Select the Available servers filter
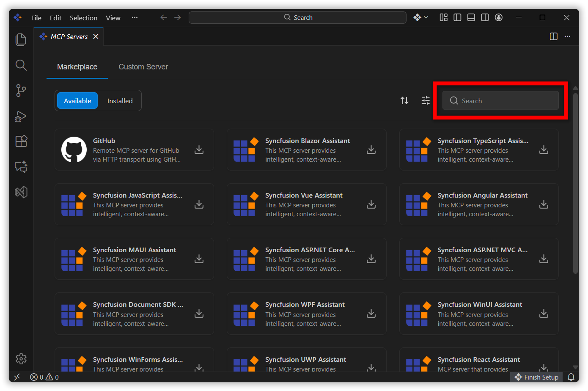The height and width of the screenshot is (391, 588). point(77,101)
